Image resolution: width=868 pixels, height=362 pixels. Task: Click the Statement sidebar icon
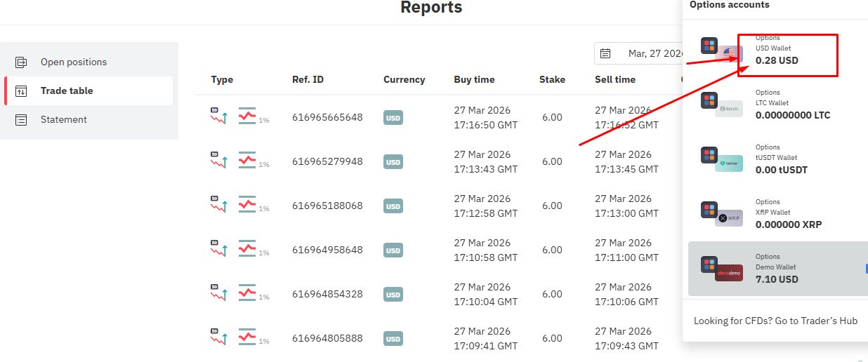pos(21,120)
